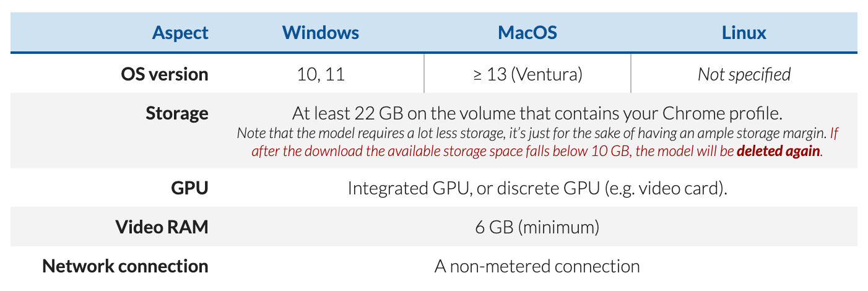Click the 'A non-metered connection' cell
The width and height of the screenshot is (868, 291).
point(537,266)
